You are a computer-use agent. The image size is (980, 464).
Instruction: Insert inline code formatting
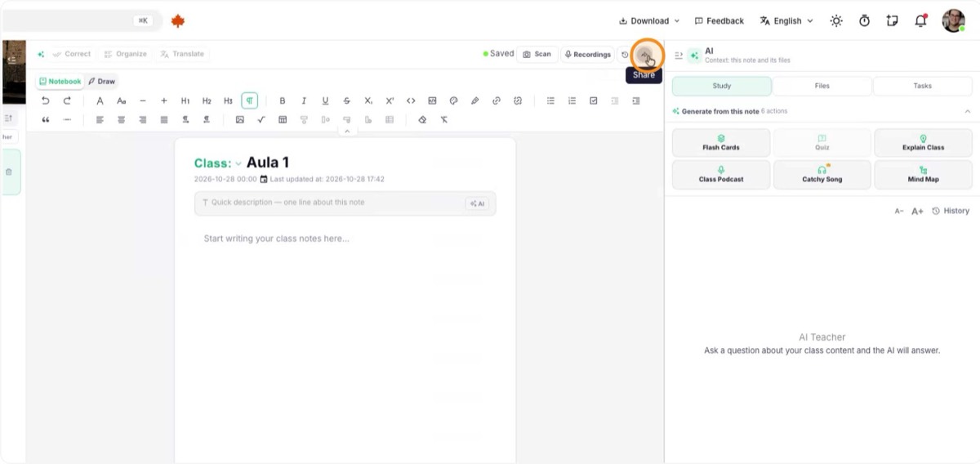[411, 100]
